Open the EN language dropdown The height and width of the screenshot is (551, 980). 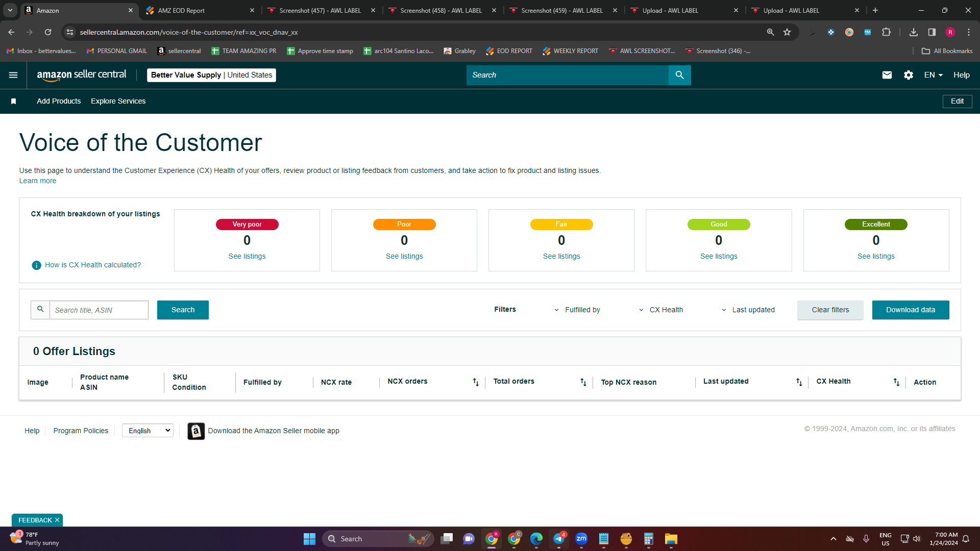tap(934, 75)
